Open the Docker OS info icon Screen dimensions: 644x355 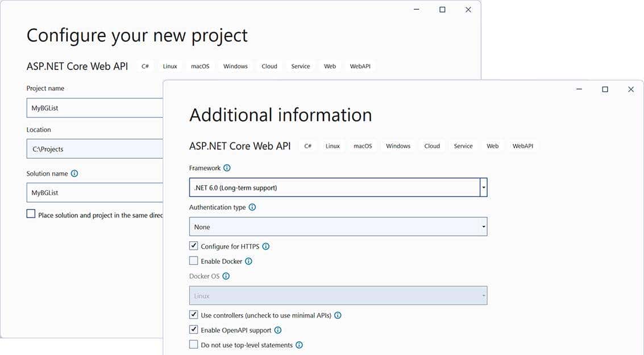click(x=226, y=276)
